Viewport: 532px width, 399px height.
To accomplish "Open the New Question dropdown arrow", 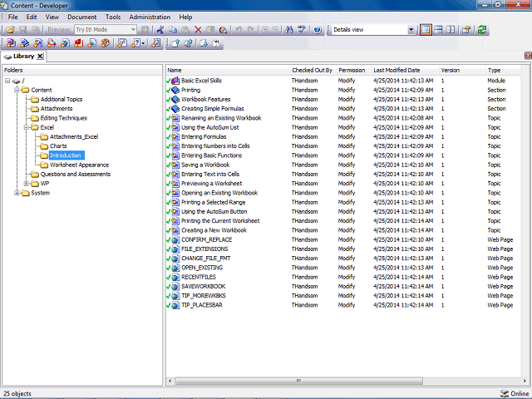I will coord(143,43).
